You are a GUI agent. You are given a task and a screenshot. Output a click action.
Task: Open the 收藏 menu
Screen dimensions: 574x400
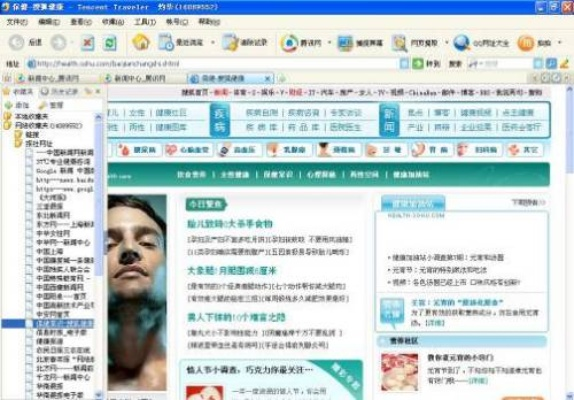[x=113, y=22]
